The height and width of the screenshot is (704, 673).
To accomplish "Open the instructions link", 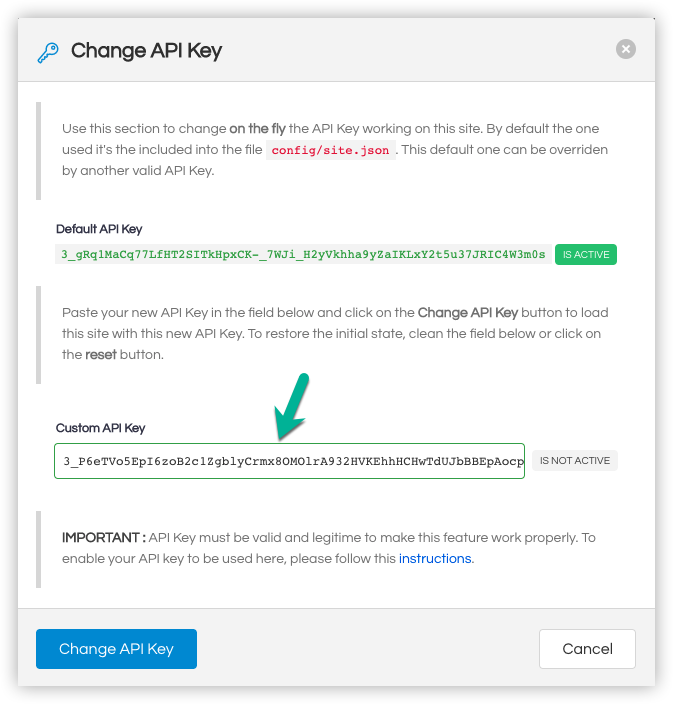I will pos(435,559).
